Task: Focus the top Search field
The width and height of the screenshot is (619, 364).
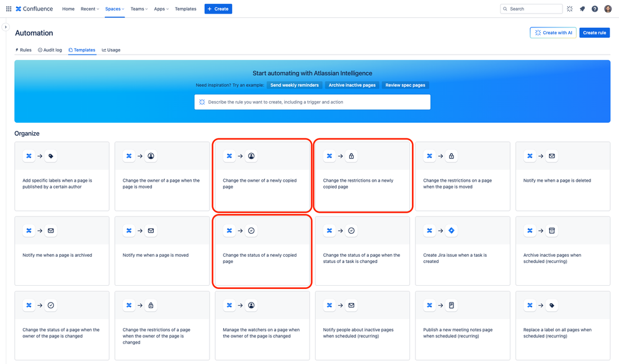Action: (532, 9)
